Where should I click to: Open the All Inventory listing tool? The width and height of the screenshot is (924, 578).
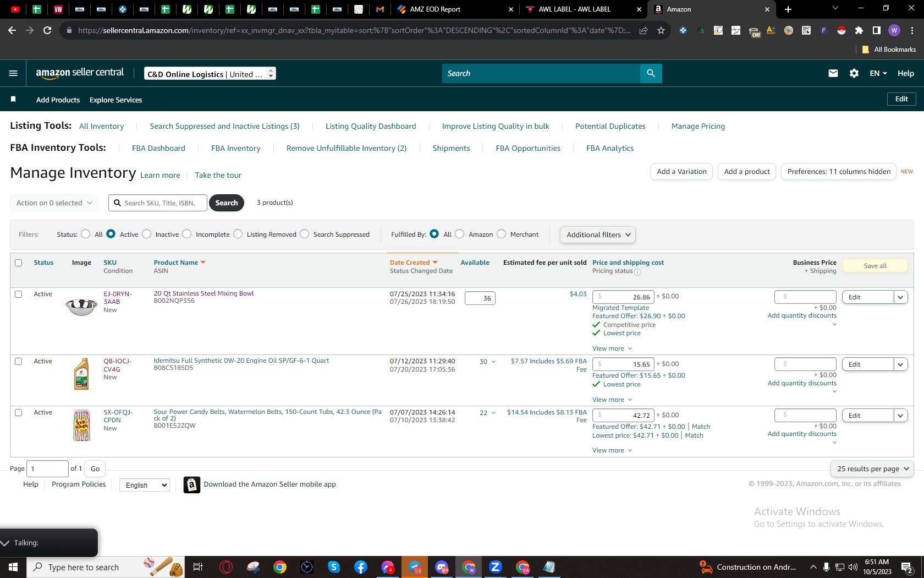pos(102,126)
